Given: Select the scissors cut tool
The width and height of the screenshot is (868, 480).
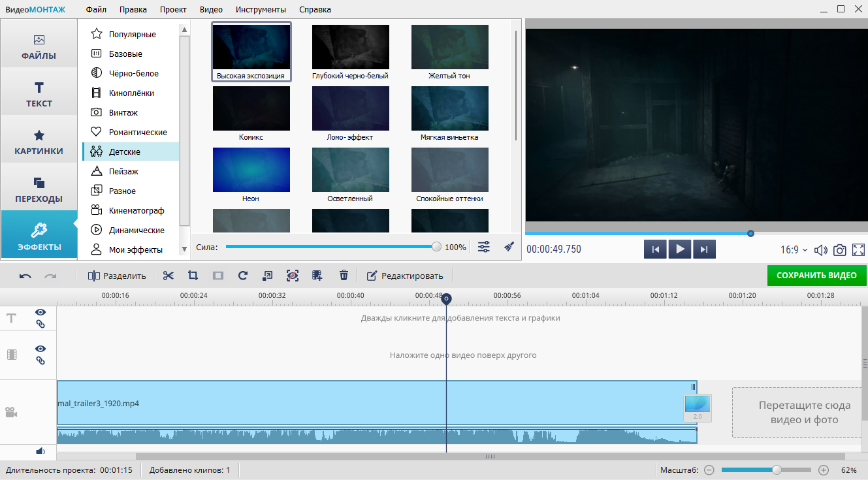Looking at the screenshot, I should [169, 276].
